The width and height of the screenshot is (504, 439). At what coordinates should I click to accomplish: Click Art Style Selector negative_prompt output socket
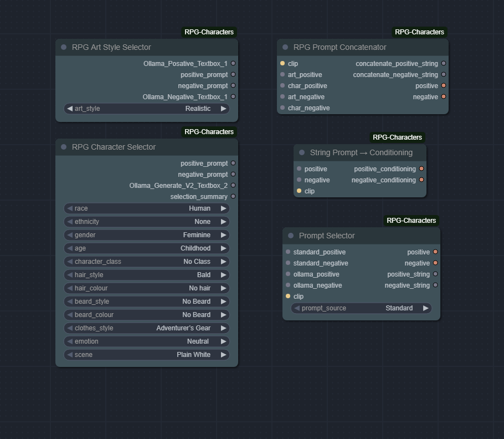[x=233, y=85]
